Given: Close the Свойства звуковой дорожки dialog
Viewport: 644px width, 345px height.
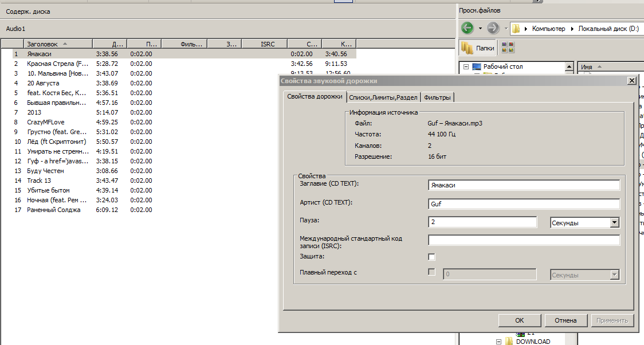Looking at the screenshot, I should click(x=632, y=80).
